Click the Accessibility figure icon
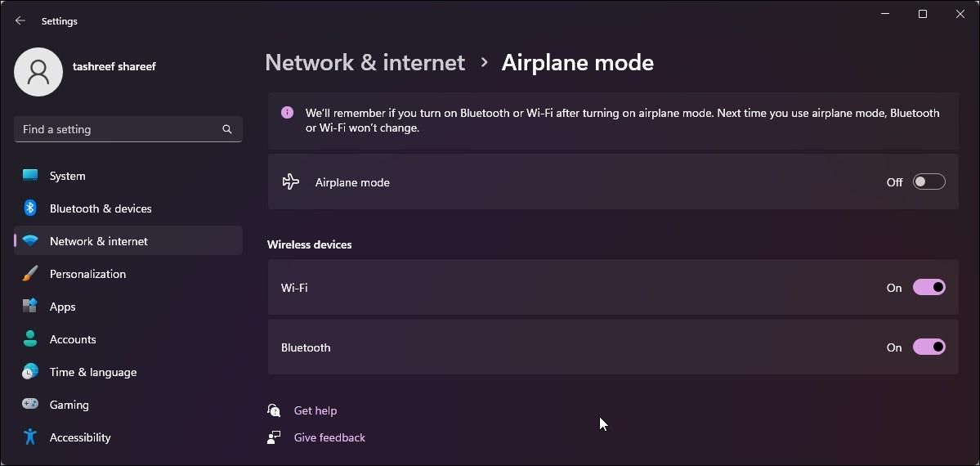 coord(30,437)
